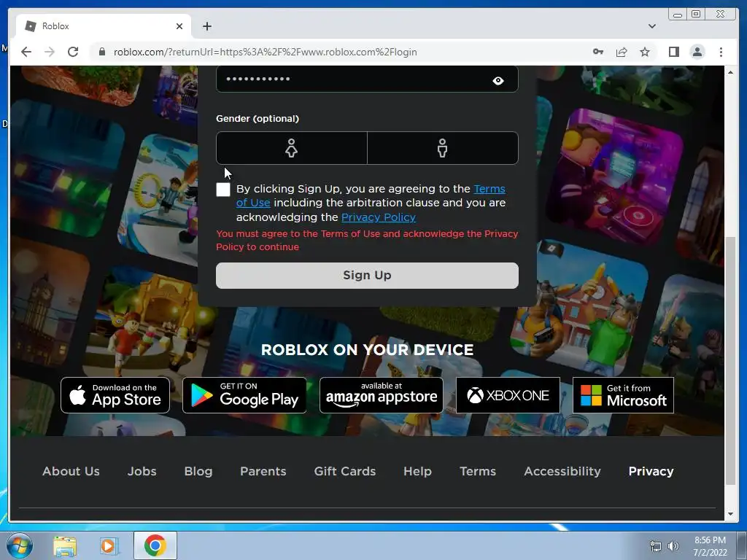Click the page scrollbar thumb
Screen dimensions: 747x560
(730, 360)
